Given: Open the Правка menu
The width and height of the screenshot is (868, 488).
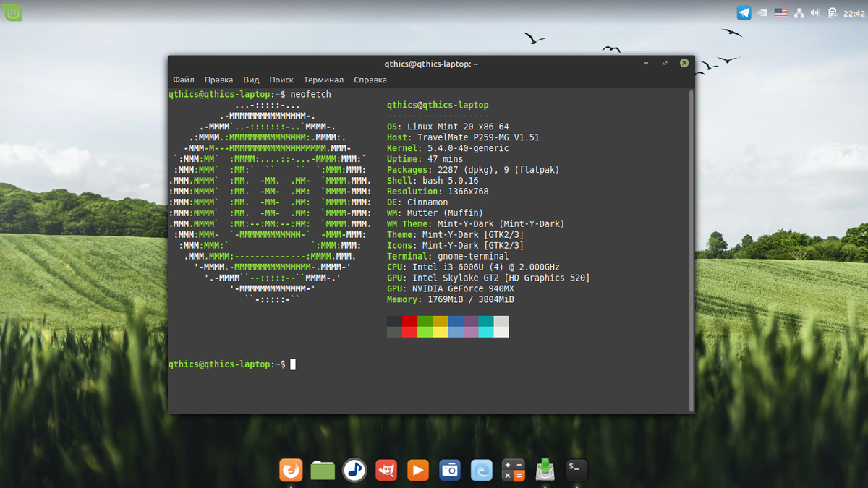Looking at the screenshot, I should [x=218, y=80].
